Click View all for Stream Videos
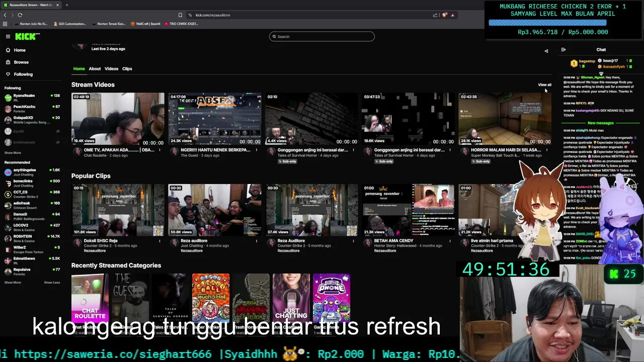The height and width of the screenshot is (362, 644). click(544, 85)
